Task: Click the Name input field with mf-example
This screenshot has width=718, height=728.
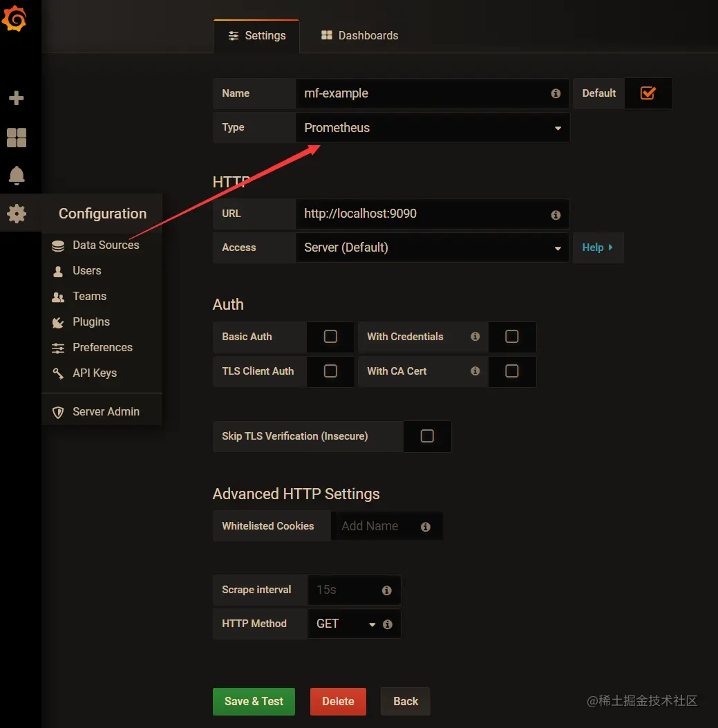Action: [x=433, y=93]
